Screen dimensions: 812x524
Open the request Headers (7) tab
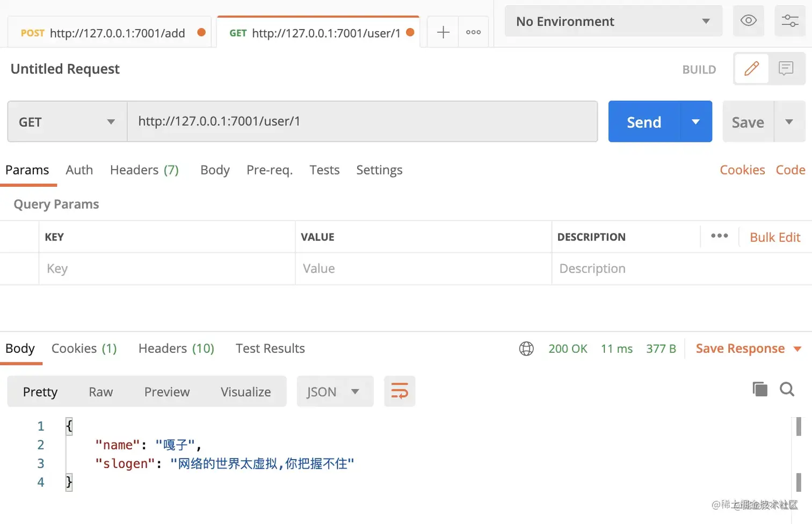click(144, 170)
